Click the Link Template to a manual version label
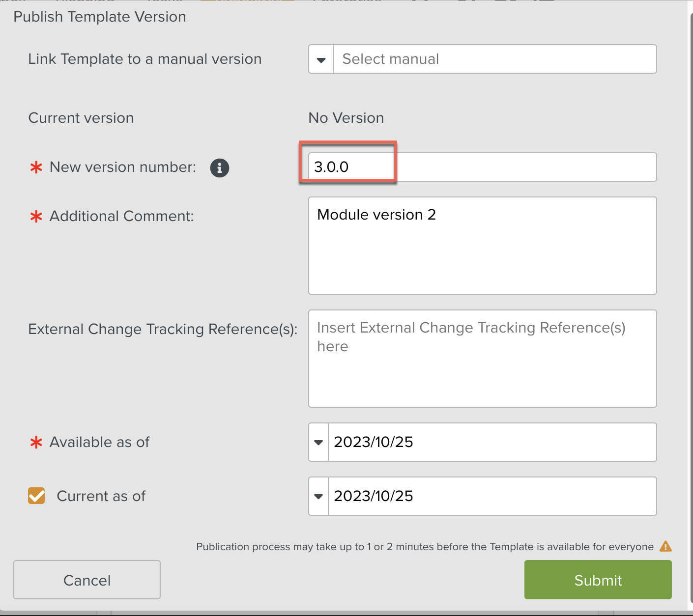Screen dimensions: 693x616 pyautogui.click(x=145, y=59)
